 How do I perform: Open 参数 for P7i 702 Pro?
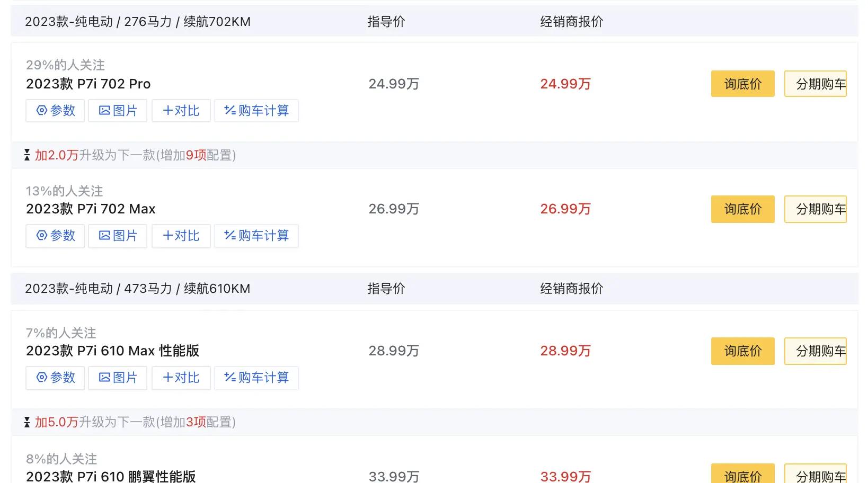(55, 111)
